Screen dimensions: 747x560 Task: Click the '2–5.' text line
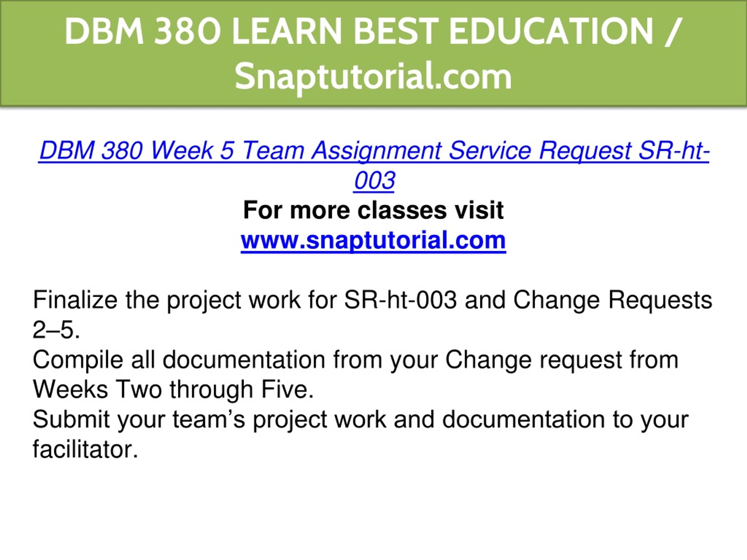(x=56, y=330)
